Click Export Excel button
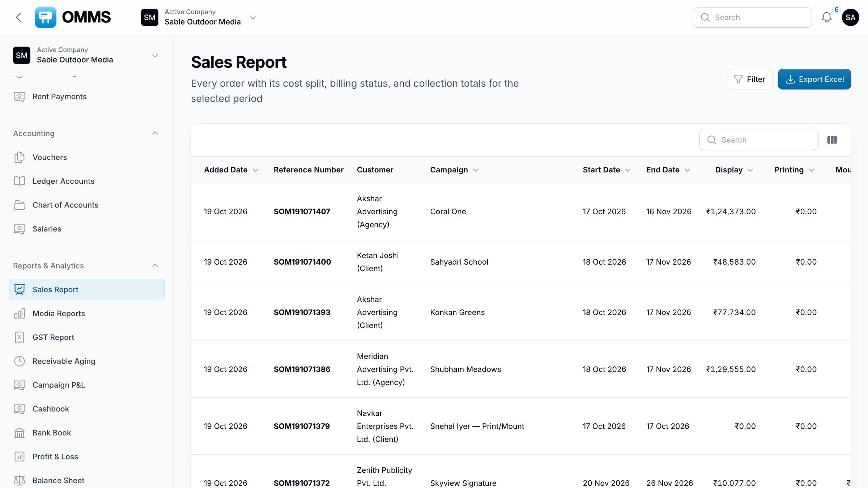 pos(814,79)
